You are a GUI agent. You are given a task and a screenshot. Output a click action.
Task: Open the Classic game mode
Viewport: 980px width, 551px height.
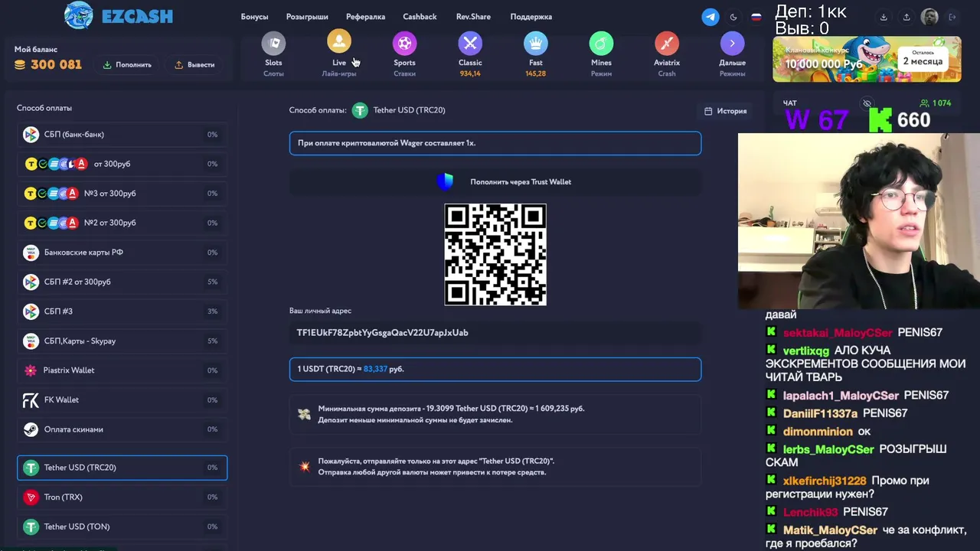coord(470,54)
